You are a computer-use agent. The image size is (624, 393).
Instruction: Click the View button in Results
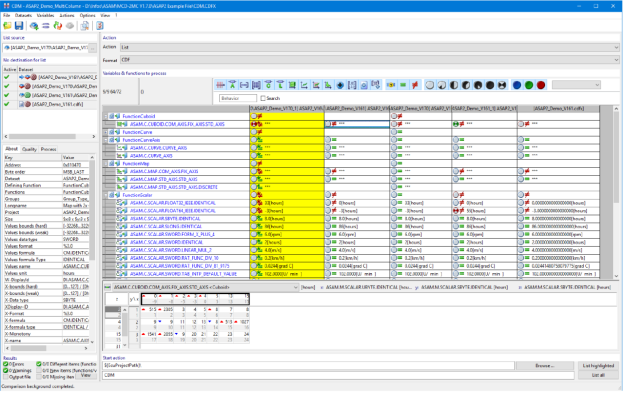(x=86, y=375)
